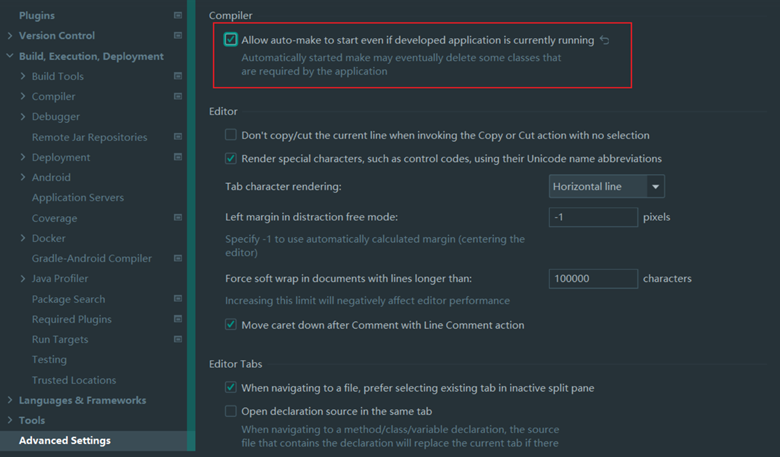
Task: Click project-level icon beside Coverage
Action: pyautogui.click(x=178, y=218)
